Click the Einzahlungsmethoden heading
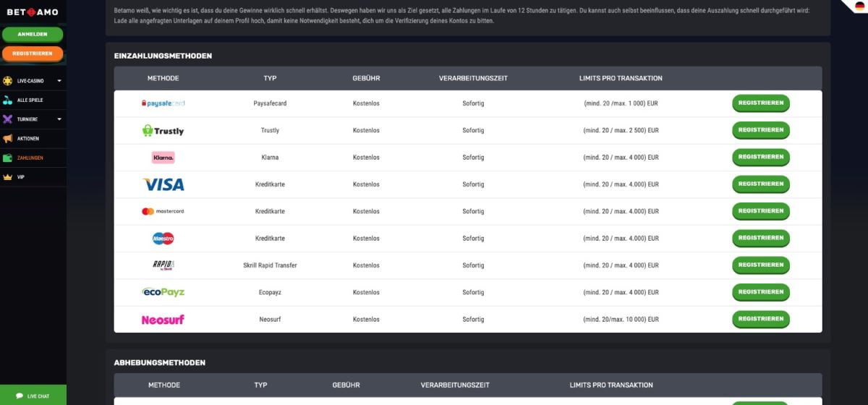 pyautogui.click(x=163, y=56)
